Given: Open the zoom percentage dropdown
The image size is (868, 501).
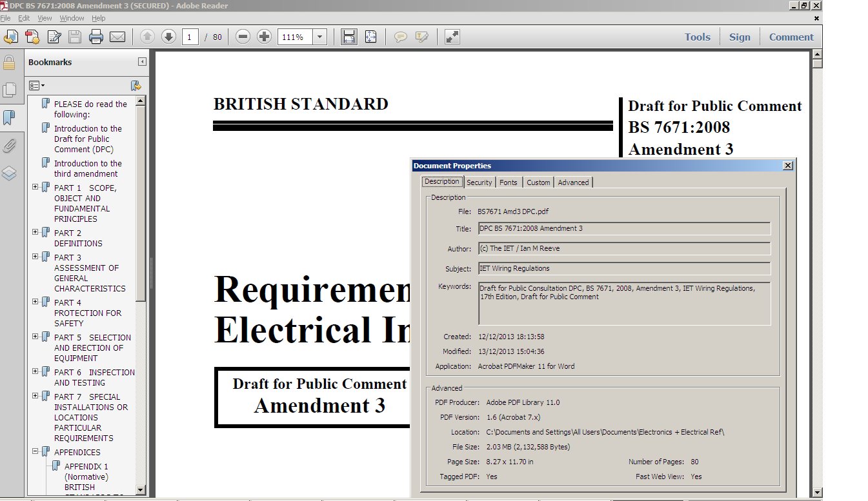Looking at the screenshot, I should tap(320, 37).
